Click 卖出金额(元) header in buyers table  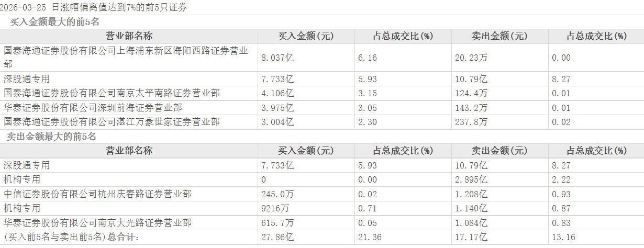(499, 36)
